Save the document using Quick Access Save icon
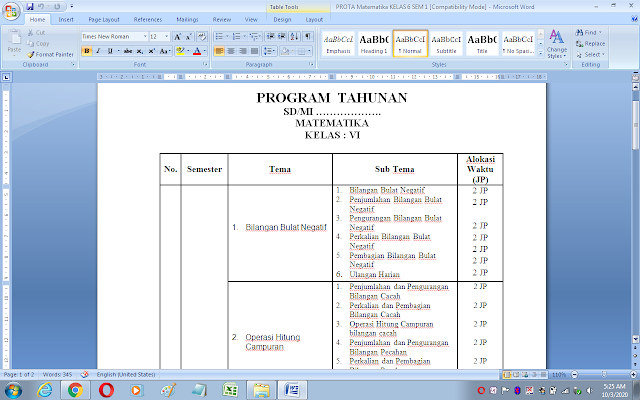The width and height of the screenshot is (640, 400). point(30,7)
